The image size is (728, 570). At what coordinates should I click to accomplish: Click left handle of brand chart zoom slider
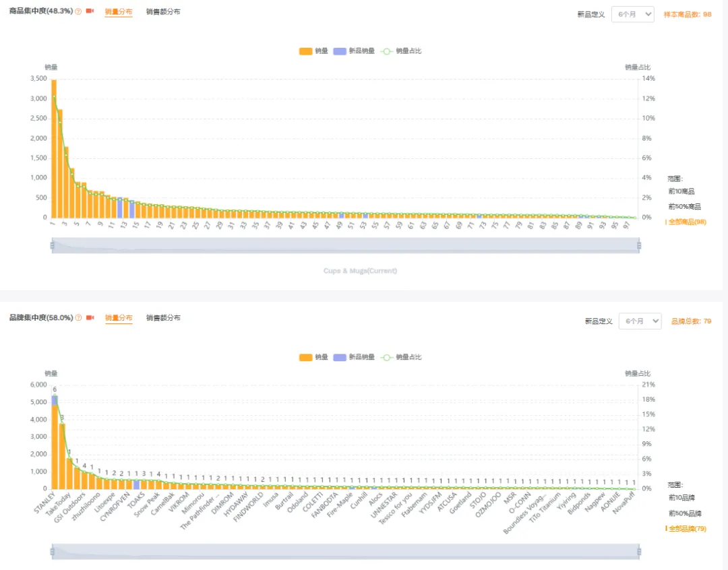[53, 552]
